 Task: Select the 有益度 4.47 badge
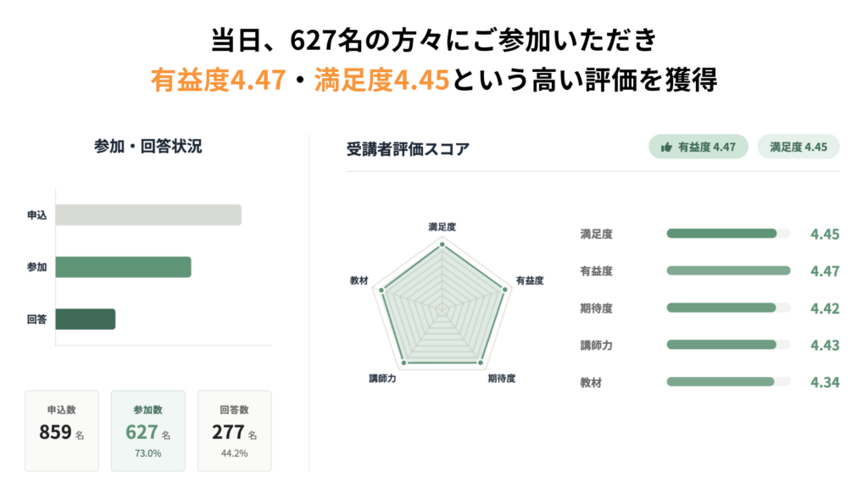click(698, 147)
